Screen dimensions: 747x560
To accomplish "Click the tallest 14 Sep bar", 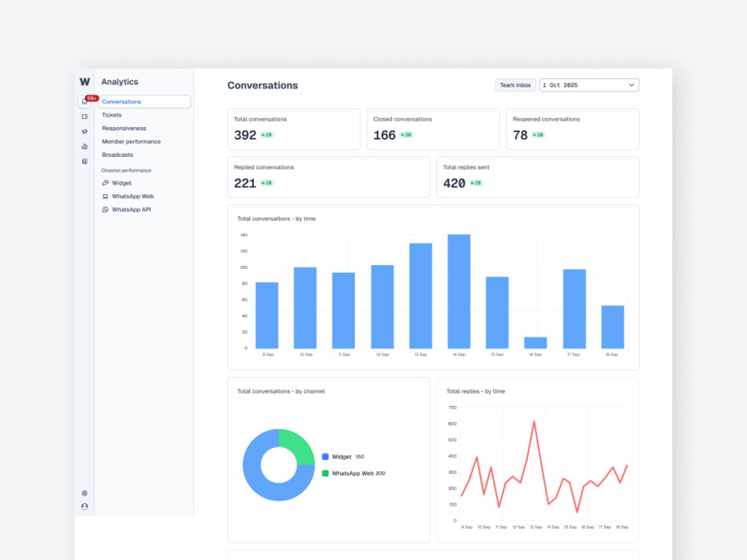I will (459, 291).
